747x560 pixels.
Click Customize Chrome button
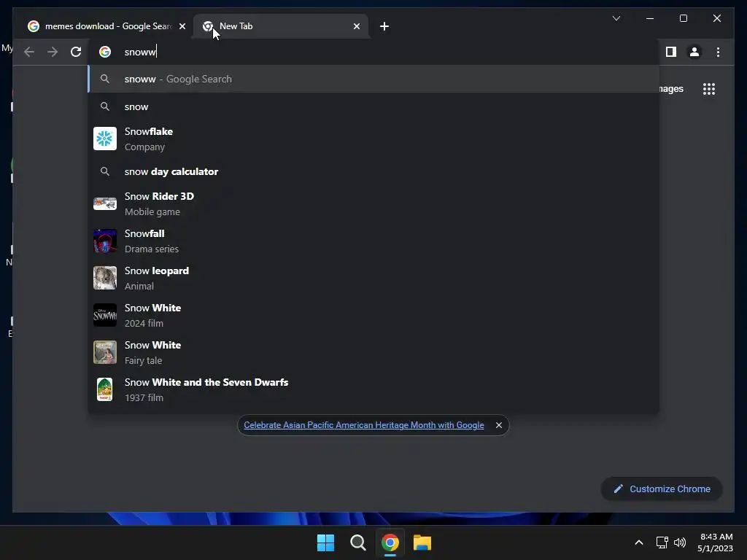pyautogui.click(x=662, y=489)
